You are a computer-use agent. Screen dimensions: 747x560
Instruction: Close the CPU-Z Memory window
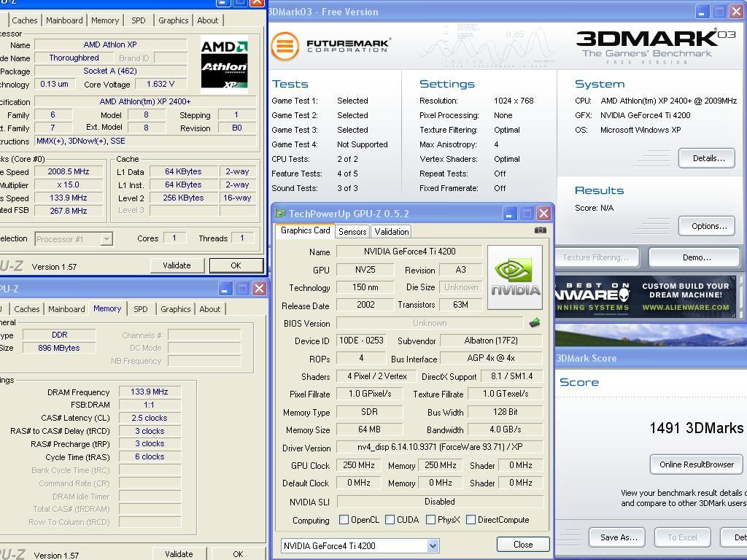pos(259,289)
